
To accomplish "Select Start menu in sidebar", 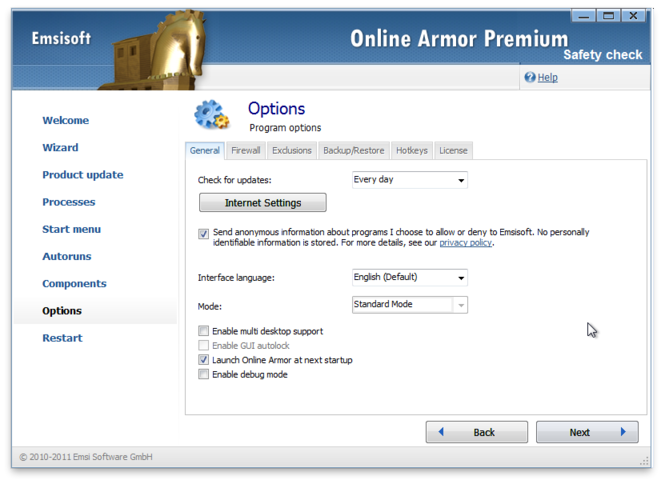I will pos(71,229).
